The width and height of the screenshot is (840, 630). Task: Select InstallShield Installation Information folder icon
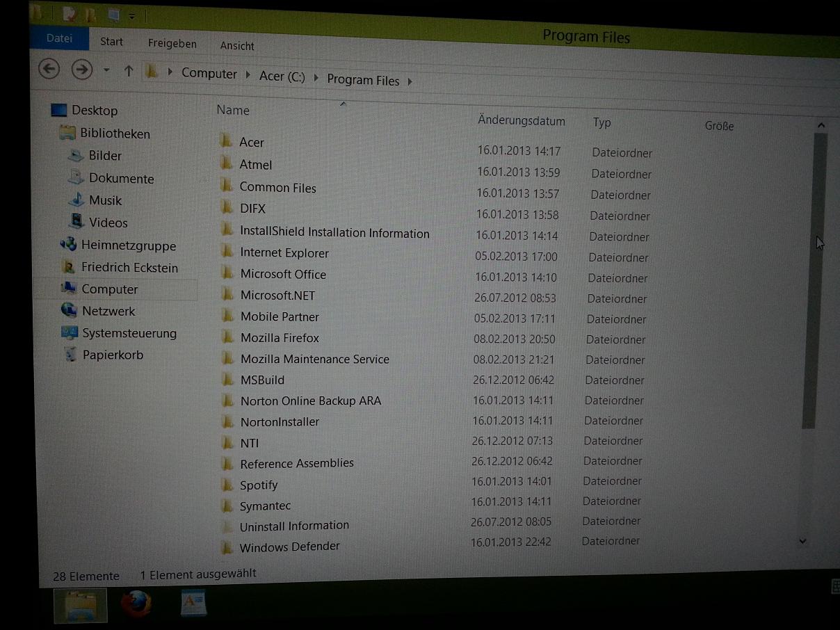pyautogui.click(x=227, y=230)
